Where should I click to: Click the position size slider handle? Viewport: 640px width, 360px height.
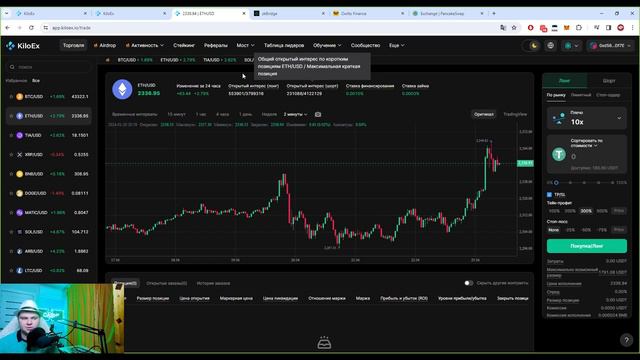coord(556,182)
